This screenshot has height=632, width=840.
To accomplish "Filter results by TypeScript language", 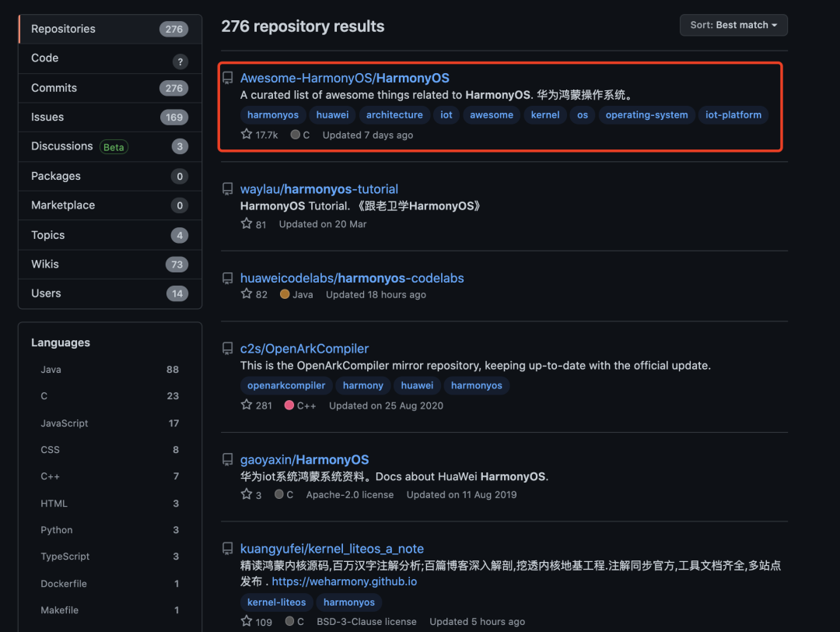I will [110, 557].
